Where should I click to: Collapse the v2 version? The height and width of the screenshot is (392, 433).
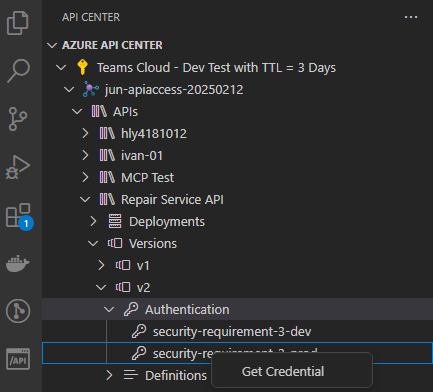click(x=101, y=288)
